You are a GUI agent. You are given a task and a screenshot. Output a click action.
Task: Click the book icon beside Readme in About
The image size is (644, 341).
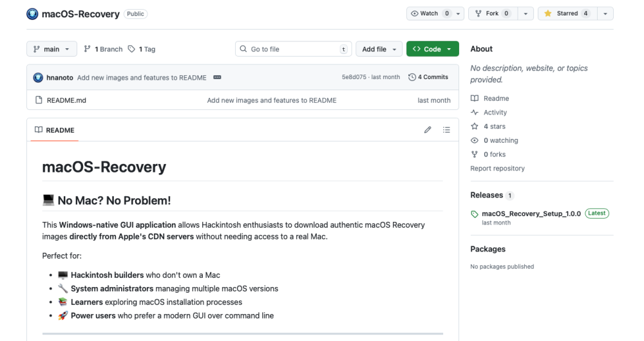coord(475,98)
